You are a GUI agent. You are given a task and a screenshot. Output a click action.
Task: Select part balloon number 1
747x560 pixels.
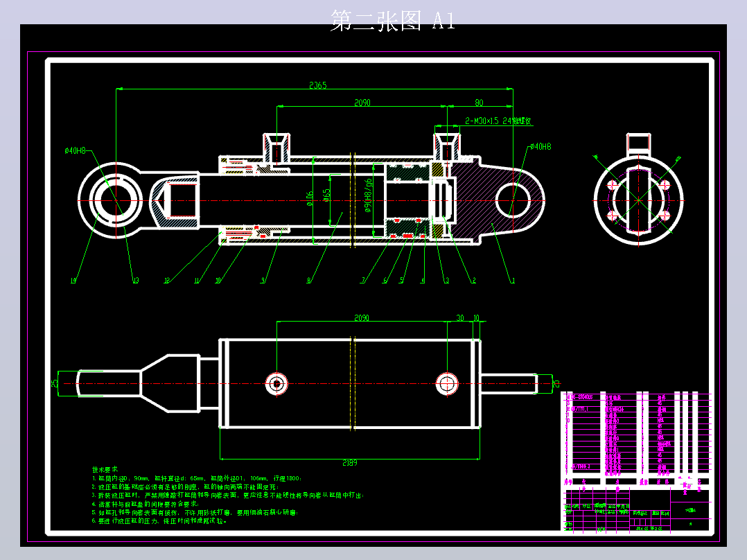[x=513, y=281]
